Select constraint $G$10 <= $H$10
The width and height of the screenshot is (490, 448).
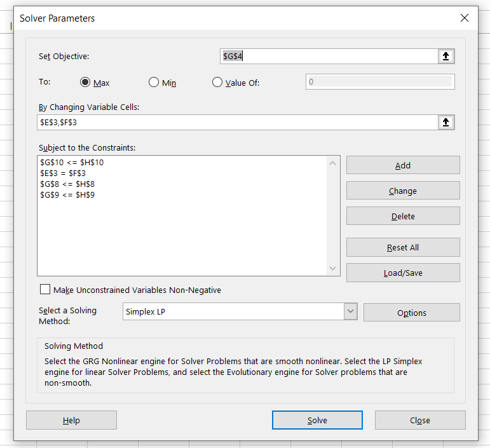72,163
